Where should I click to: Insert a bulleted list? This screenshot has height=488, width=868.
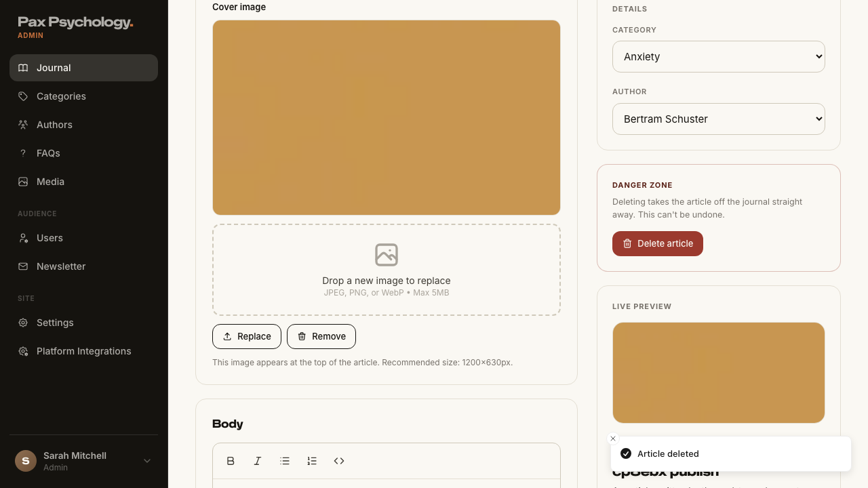tap(285, 461)
